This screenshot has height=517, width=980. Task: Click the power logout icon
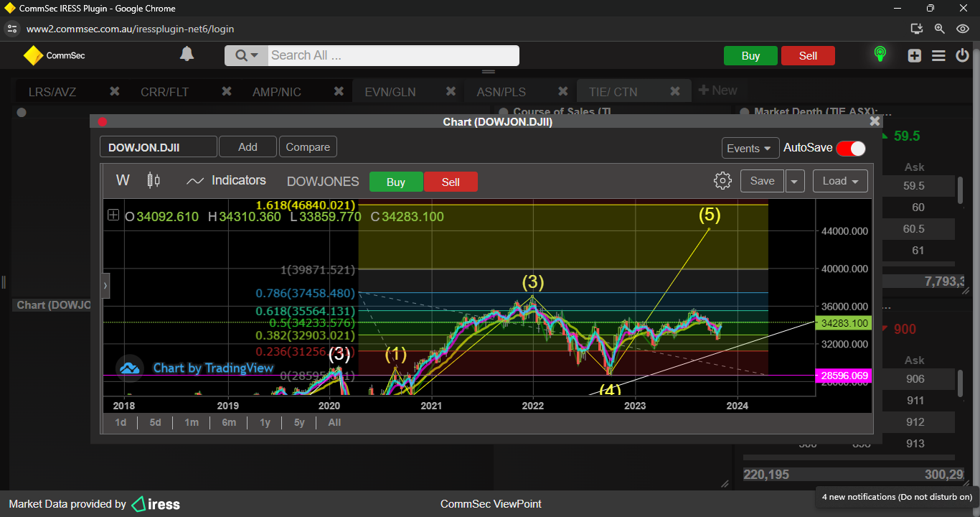click(963, 55)
